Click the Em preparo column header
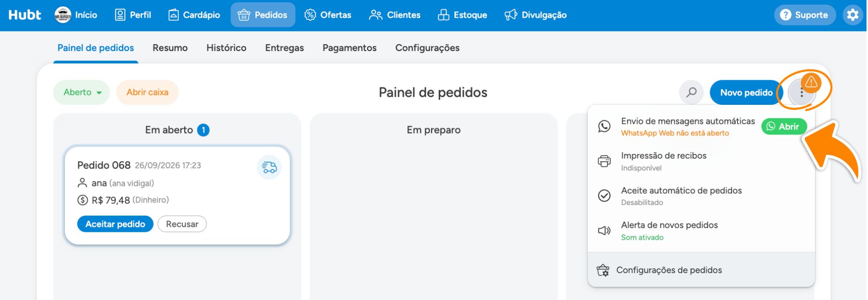This screenshot has height=300, width=868. (434, 130)
